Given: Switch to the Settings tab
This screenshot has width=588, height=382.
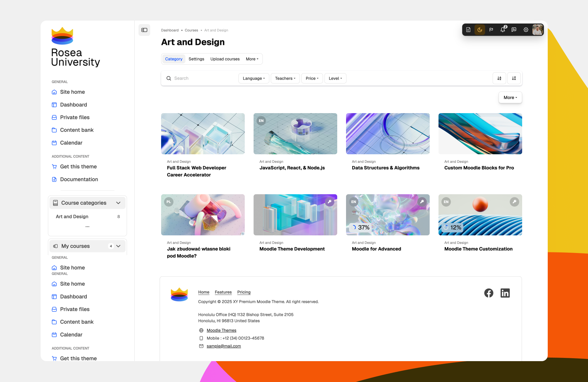Looking at the screenshot, I should tap(196, 59).
